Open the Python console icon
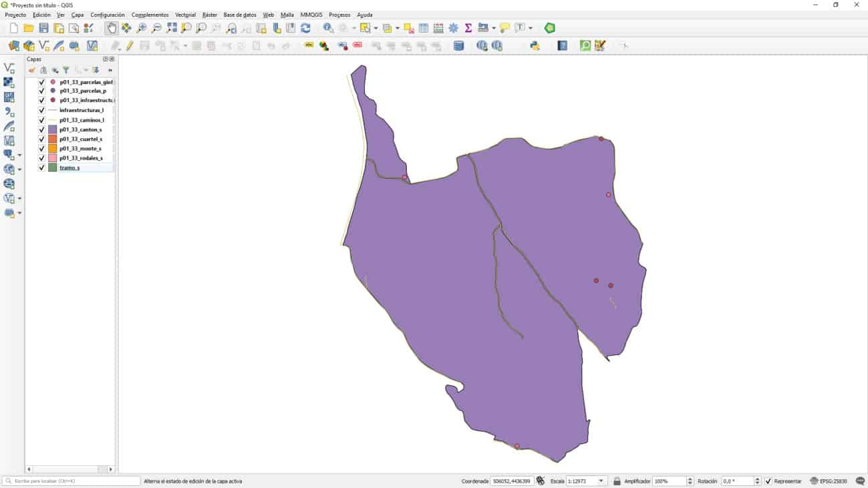 [x=535, y=46]
